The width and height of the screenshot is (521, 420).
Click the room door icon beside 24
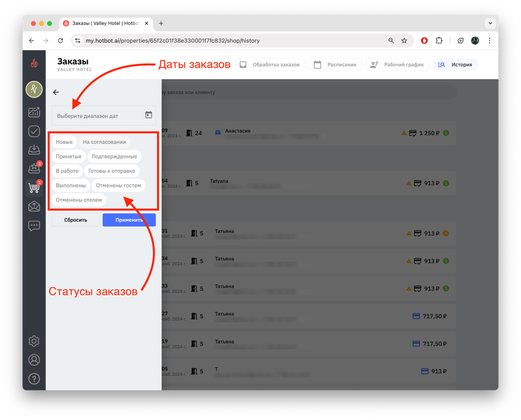click(x=189, y=133)
